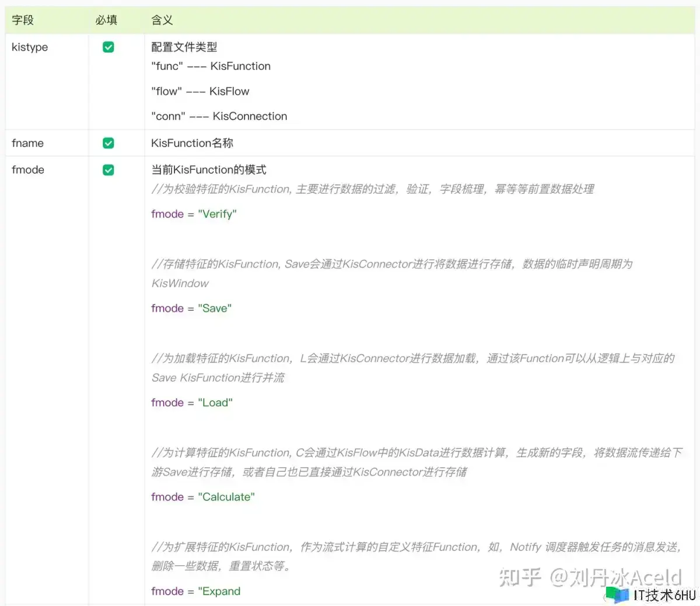The height and width of the screenshot is (606, 700).
Task: Toggle the required checkbox in the fmode row
Action: [108, 170]
